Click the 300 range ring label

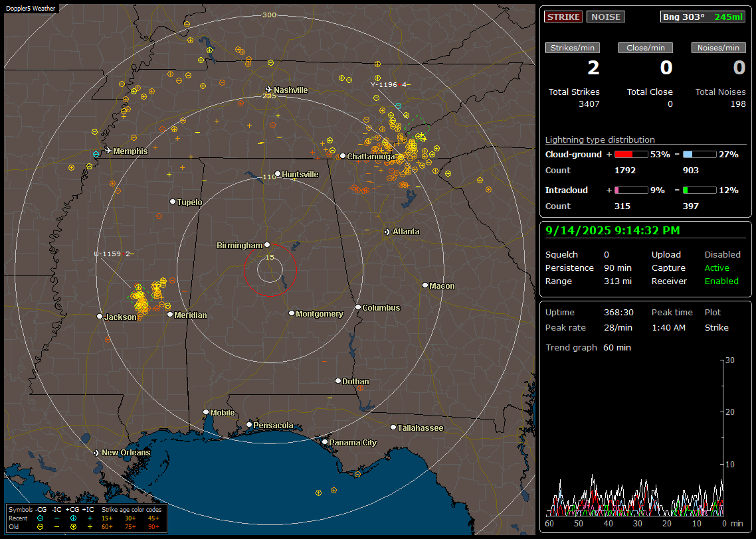pos(269,15)
